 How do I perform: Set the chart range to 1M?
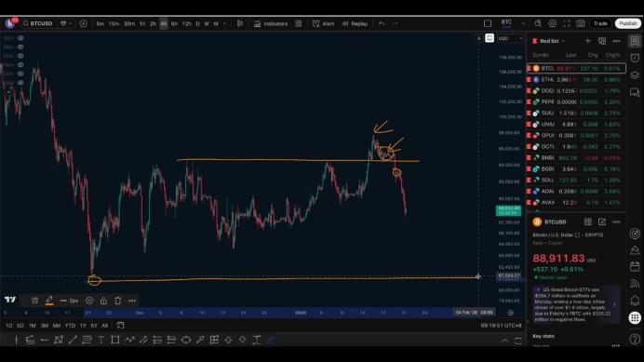click(x=32, y=326)
